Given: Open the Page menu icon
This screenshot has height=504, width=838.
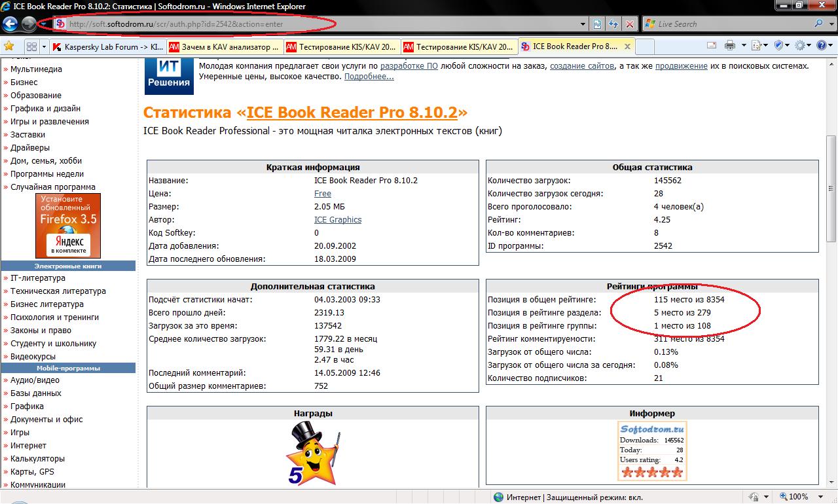Looking at the screenshot, I should point(757,46).
